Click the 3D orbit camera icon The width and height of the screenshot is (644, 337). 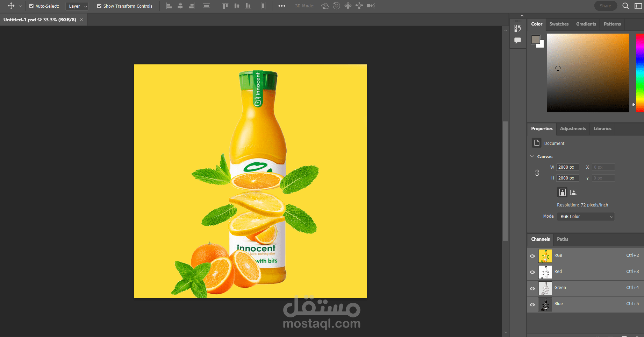click(325, 6)
